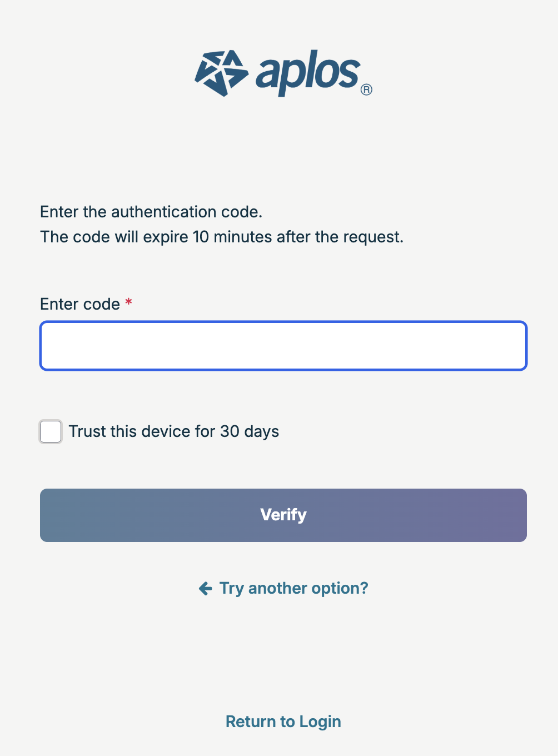
Task: Click the left edge of the code box
Action: pyautogui.click(x=50, y=346)
